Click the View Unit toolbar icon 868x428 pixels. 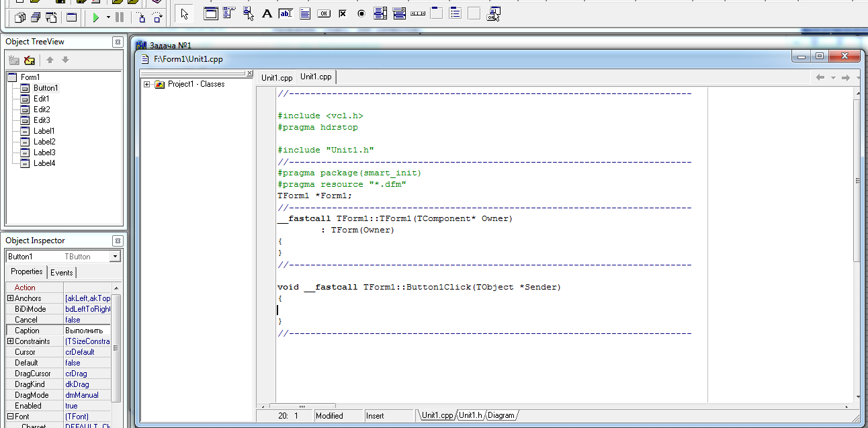pos(19,17)
